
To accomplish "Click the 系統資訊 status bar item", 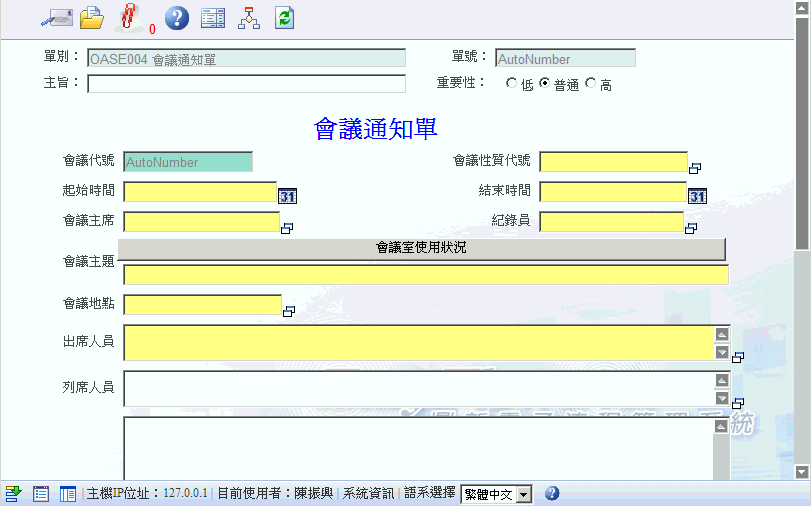I will click(x=368, y=493).
